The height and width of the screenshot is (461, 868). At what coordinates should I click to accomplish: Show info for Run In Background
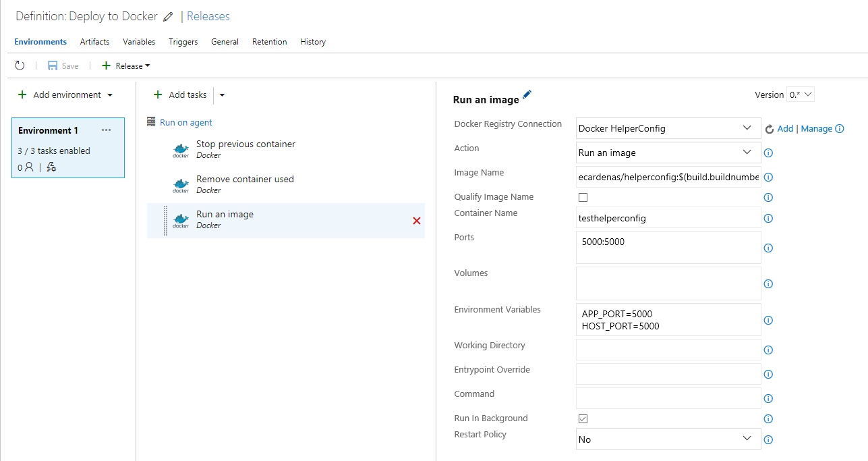(x=768, y=419)
